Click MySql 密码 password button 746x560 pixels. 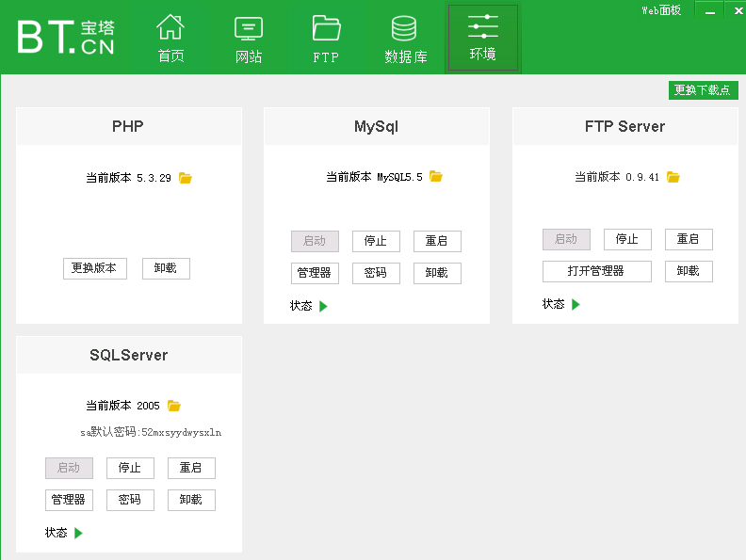(376, 273)
